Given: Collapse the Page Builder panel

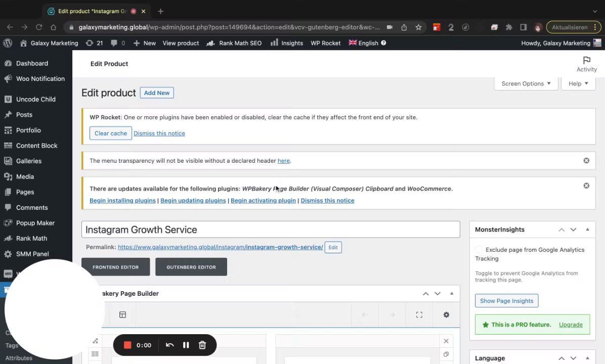Looking at the screenshot, I should click(x=451, y=293).
